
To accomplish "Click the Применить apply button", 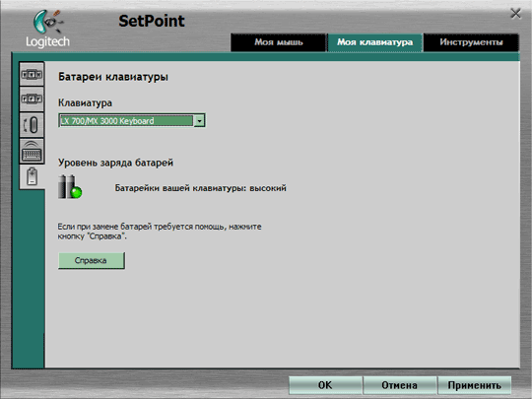I will click(474, 385).
